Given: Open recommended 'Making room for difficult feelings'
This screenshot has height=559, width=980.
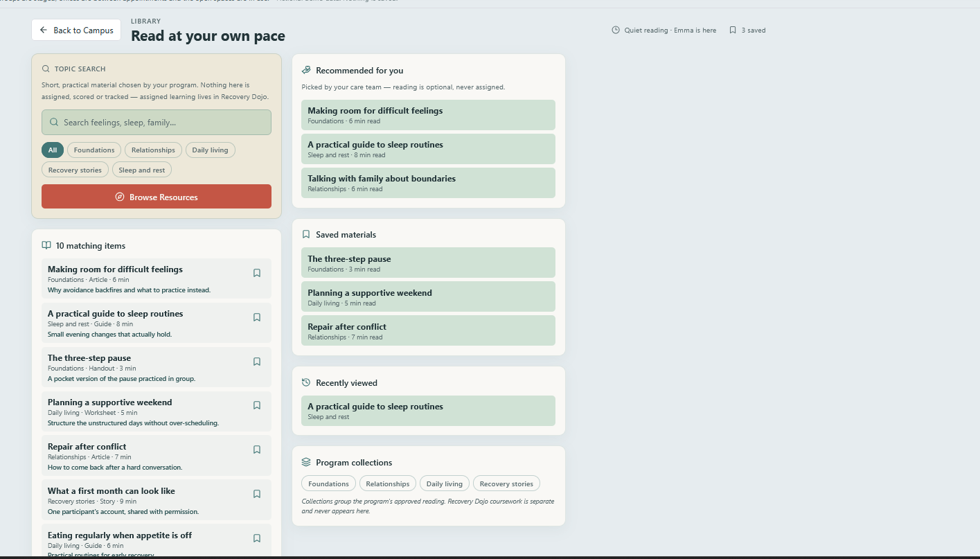Looking at the screenshot, I should click(x=428, y=114).
